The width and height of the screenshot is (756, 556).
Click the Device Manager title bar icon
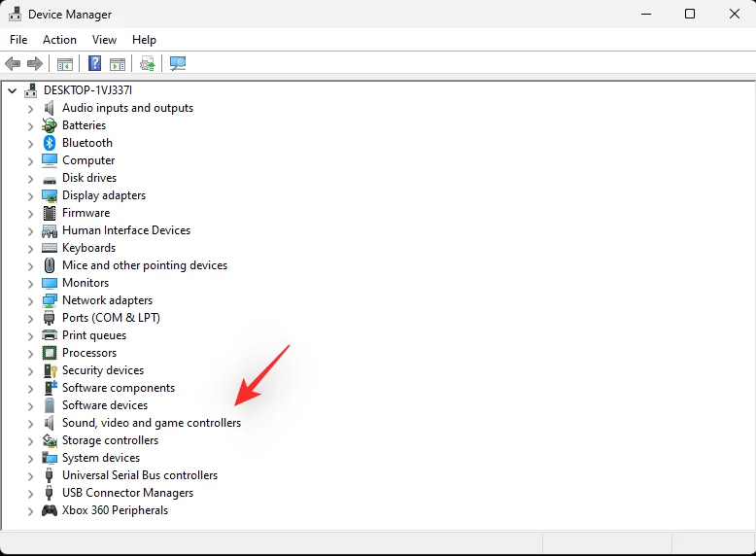tap(15, 14)
